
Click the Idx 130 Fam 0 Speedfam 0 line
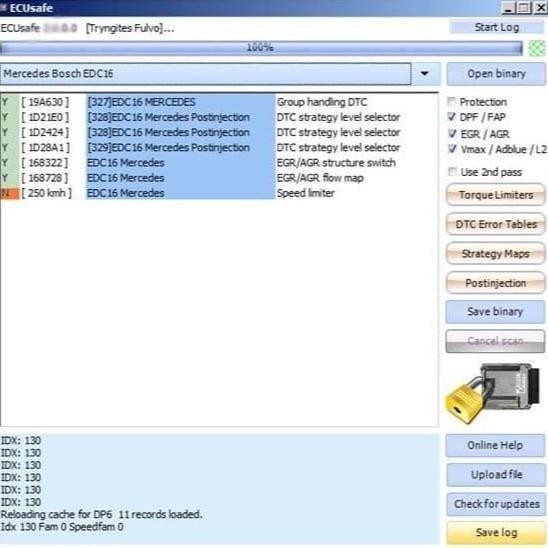(x=62, y=527)
